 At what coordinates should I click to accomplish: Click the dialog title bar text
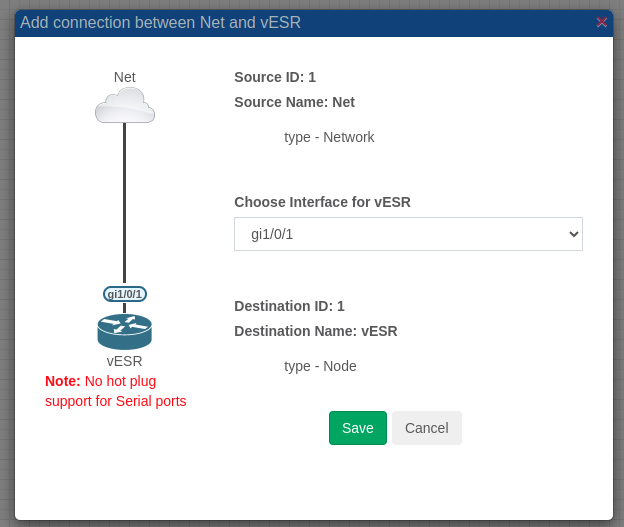(160, 22)
